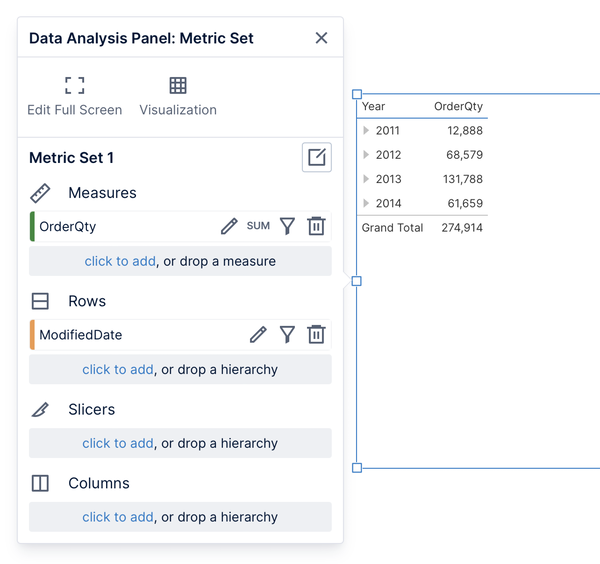Expand the 2011 year row
600x564 pixels.
coord(367,131)
